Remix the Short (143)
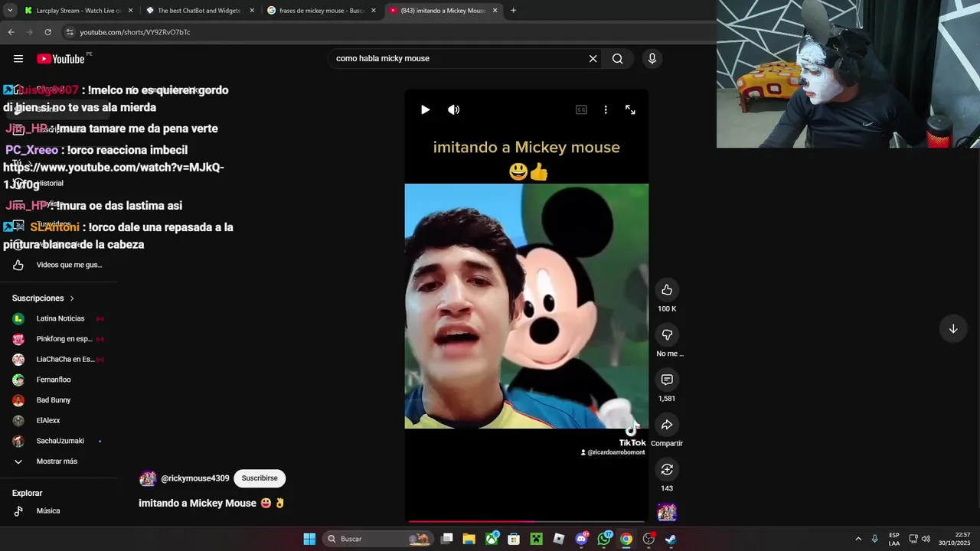This screenshot has height=551, width=980. [x=667, y=469]
